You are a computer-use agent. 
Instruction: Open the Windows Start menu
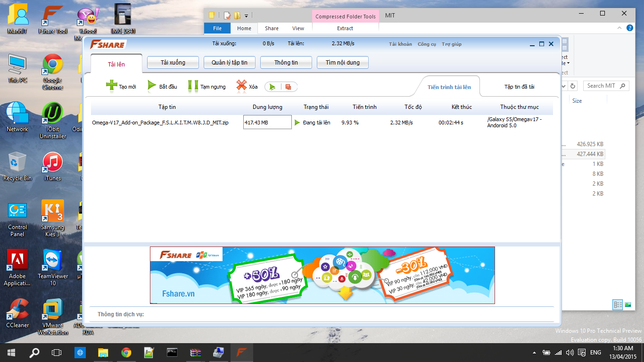11,353
